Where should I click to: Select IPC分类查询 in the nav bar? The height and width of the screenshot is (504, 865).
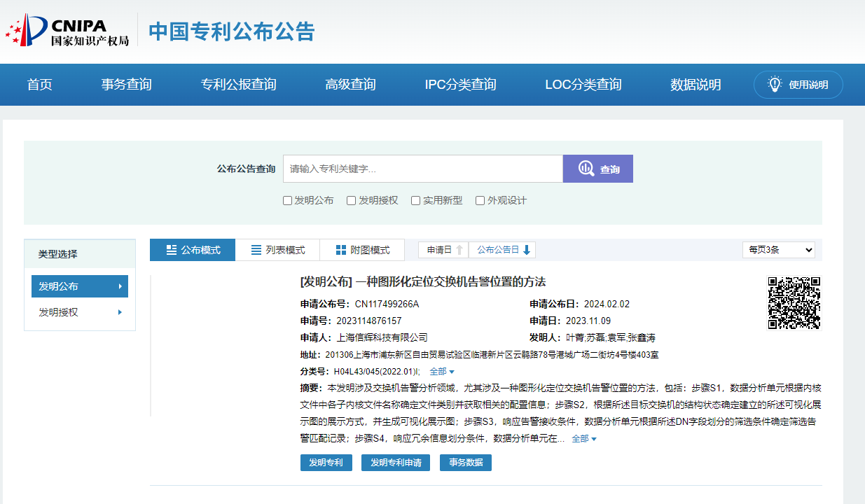coord(461,85)
